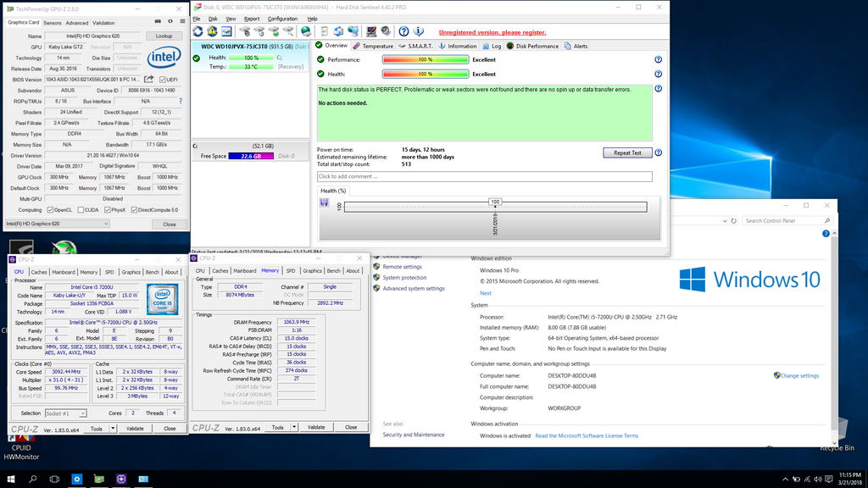
Task: Click the BIOS version share/export icon
Action: (x=149, y=80)
